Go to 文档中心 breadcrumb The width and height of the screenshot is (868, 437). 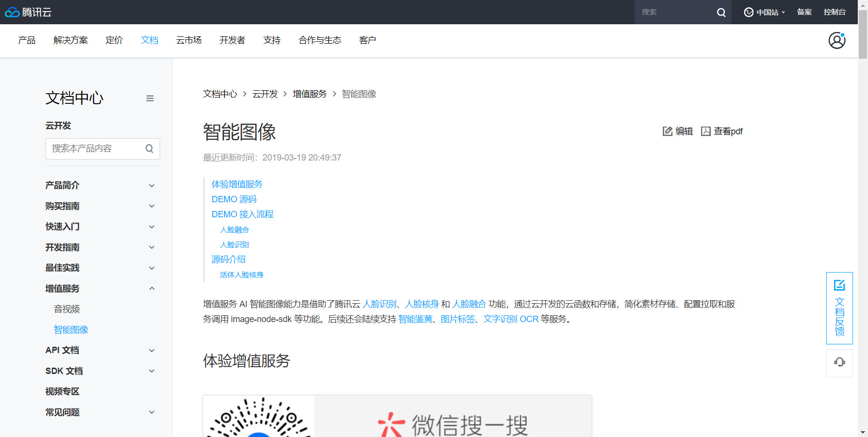[x=220, y=94]
